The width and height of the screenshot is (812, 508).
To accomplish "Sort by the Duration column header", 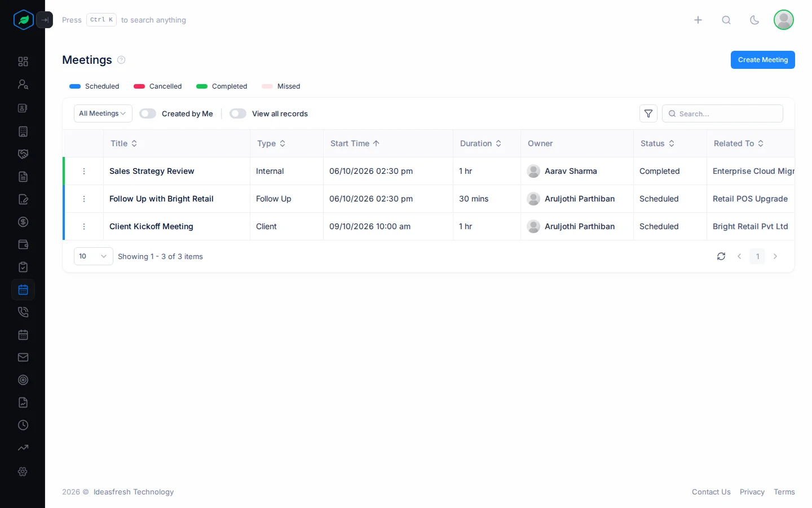I will pyautogui.click(x=481, y=143).
